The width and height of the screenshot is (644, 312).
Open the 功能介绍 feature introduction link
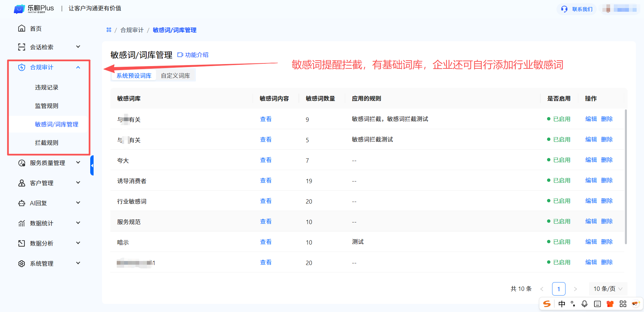coord(193,55)
